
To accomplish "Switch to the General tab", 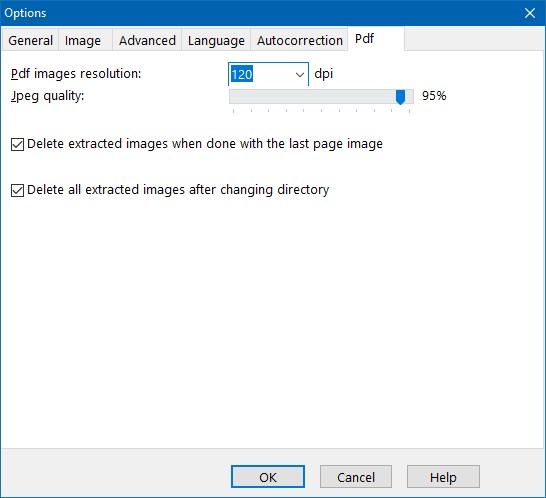I will pyautogui.click(x=30, y=41).
